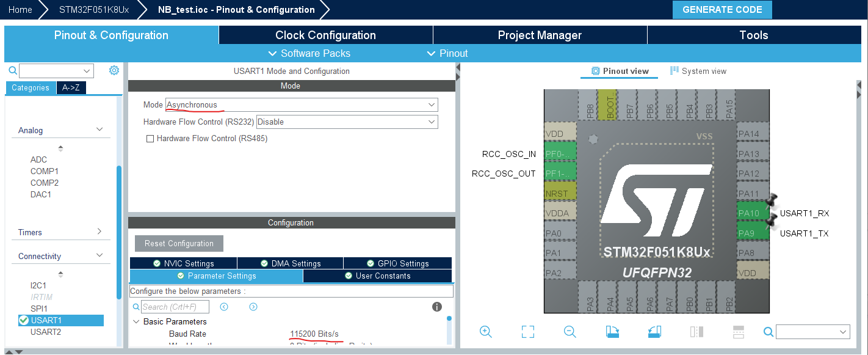This screenshot has width=868, height=355.
Task: Click the 115200 Bits/s baud rate value
Action: click(314, 334)
